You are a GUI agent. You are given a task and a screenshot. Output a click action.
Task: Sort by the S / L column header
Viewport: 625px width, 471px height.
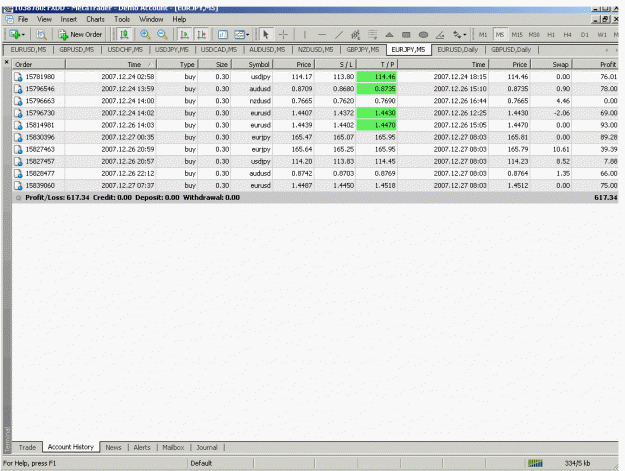click(335, 64)
